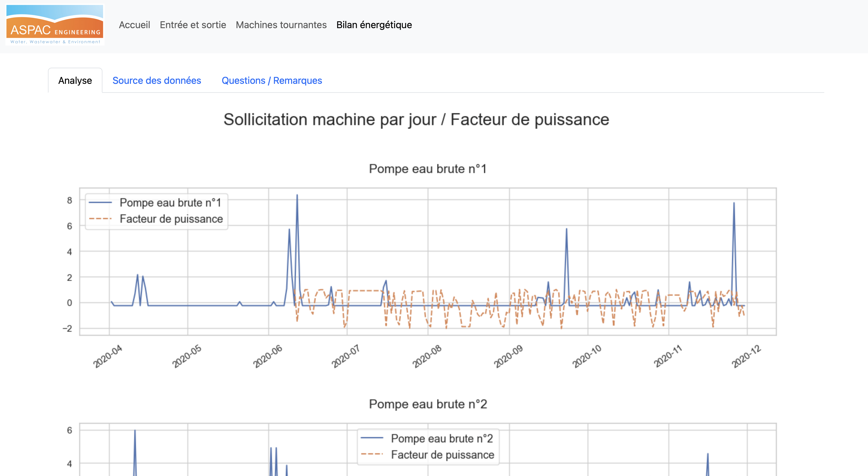868x476 pixels.
Task: Click the first chart title Pompe eau brute n°1
Action: point(428,169)
